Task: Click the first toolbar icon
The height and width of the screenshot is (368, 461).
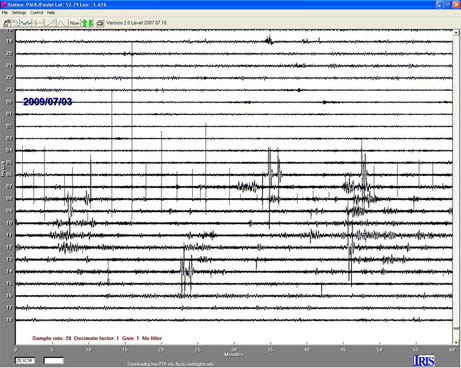Action: coord(7,23)
